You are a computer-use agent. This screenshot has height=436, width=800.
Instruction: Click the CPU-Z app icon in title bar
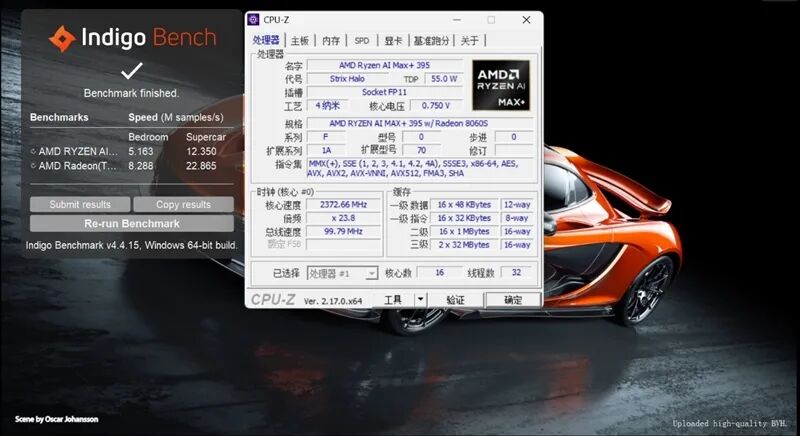click(253, 20)
